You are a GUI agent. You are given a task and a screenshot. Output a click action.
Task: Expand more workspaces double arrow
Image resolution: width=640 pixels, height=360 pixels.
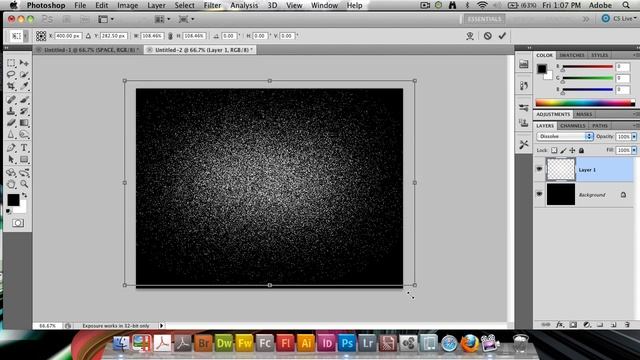(586, 19)
